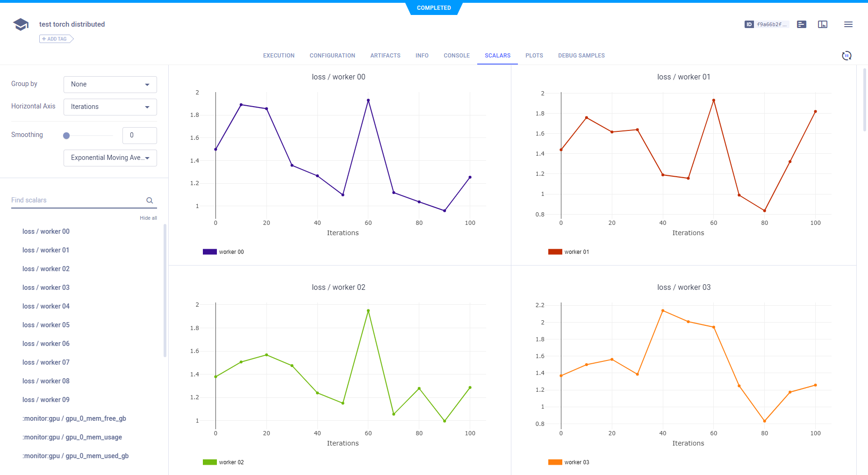
Task: Switch to side-by-side comparison view icon
Action: point(823,24)
